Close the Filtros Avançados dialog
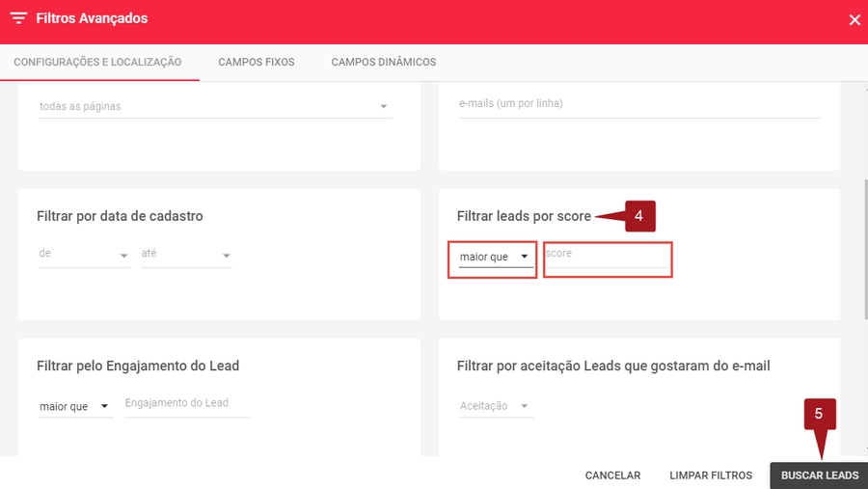 point(854,20)
